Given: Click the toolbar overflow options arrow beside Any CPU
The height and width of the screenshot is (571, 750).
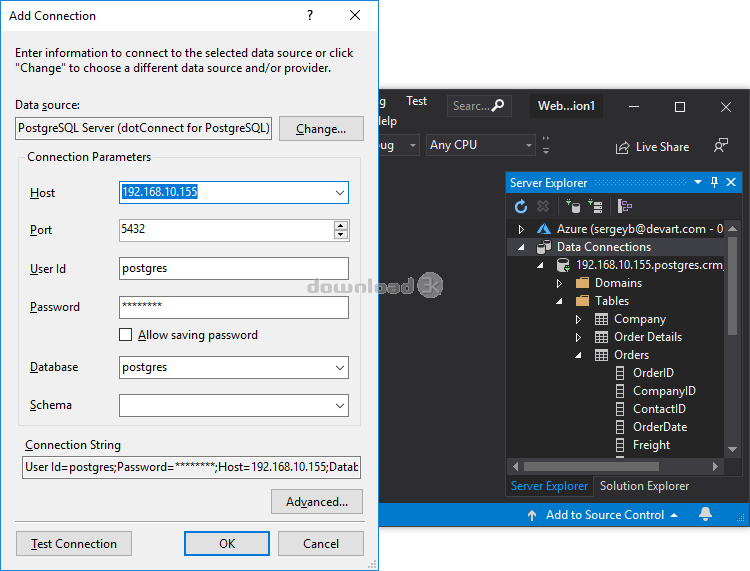Looking at the screenshot, I should tap(546, 145).
